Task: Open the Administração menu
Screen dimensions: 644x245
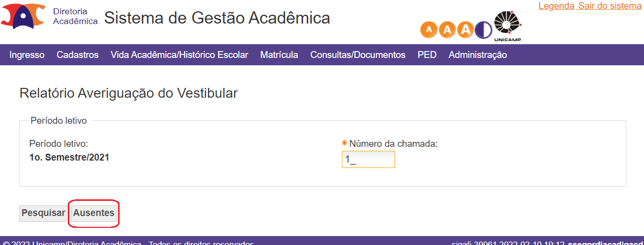Action: (478, 55)
